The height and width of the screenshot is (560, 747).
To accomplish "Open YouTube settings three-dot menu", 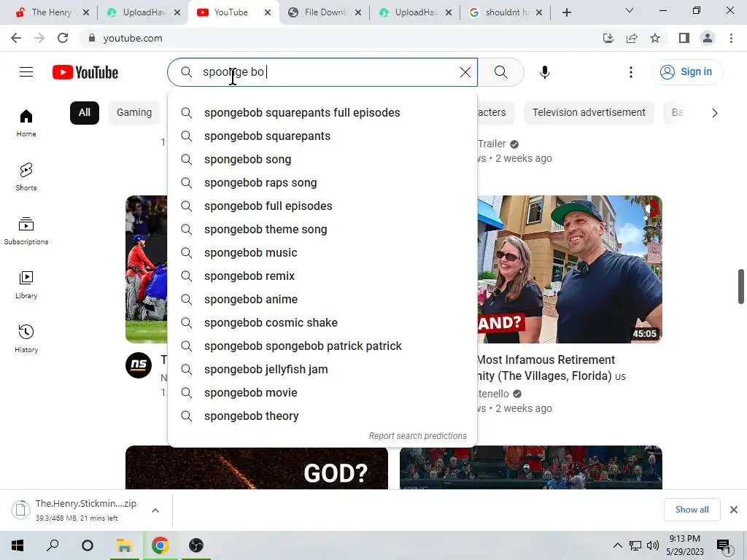I will point(631,72).
